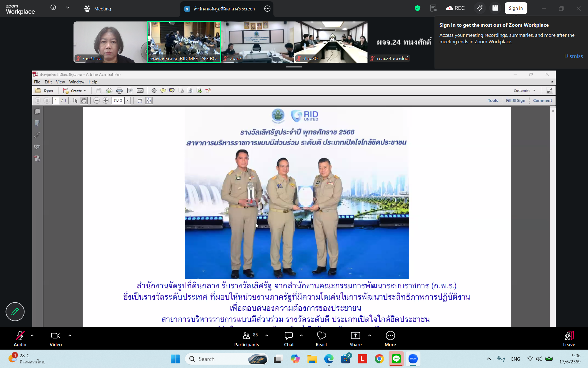Click the upload to cloud icon
The width and height of the screenshot is (588, 368).
click(x=109, y=90)
